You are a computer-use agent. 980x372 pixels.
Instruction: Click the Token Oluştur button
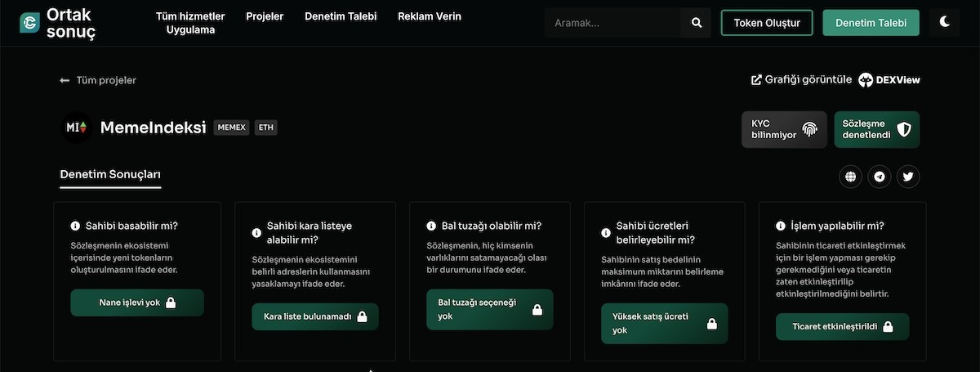click(767, 23)
